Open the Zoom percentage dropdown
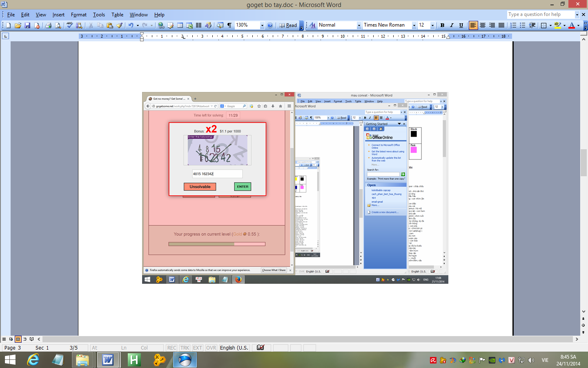This screenshot has width=588, height=368. pos(262,25)
